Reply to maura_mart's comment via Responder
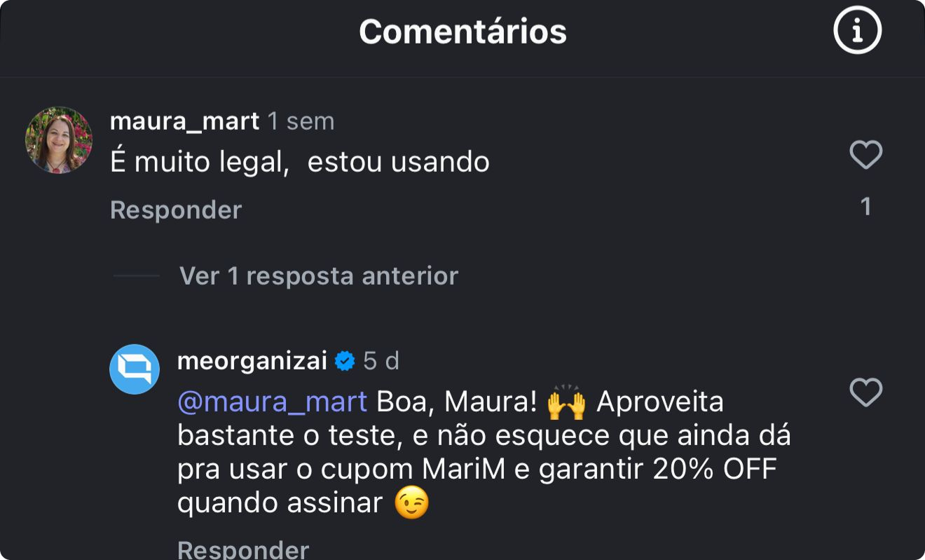925x560 pixels. pyautogui.click(x=176, y=210)
